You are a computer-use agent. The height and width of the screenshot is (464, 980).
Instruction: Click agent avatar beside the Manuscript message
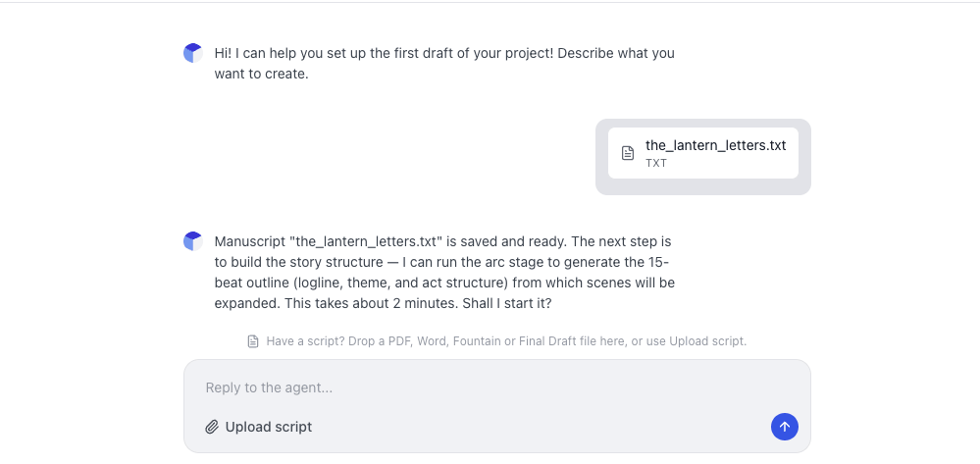[193, 241]
